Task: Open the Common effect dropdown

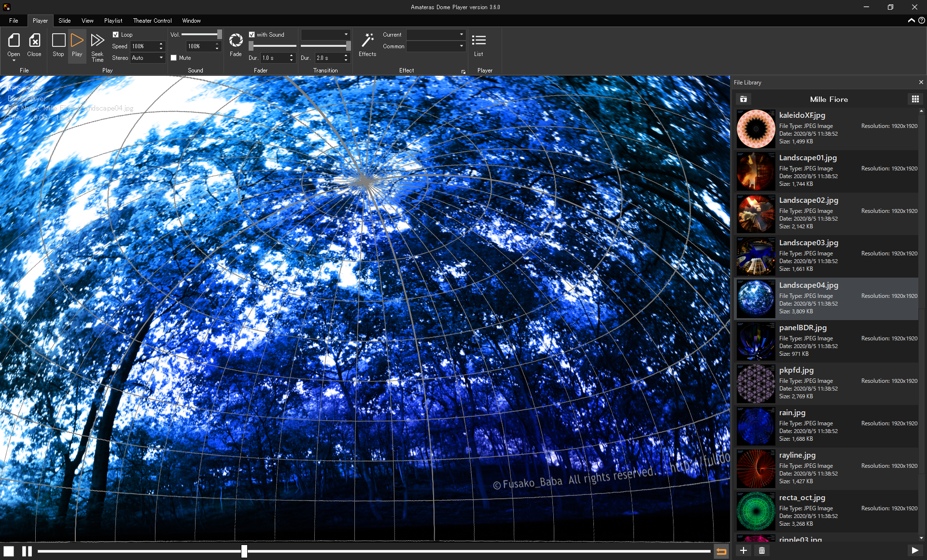Action: pyautogui.click(x=436, y=46)
